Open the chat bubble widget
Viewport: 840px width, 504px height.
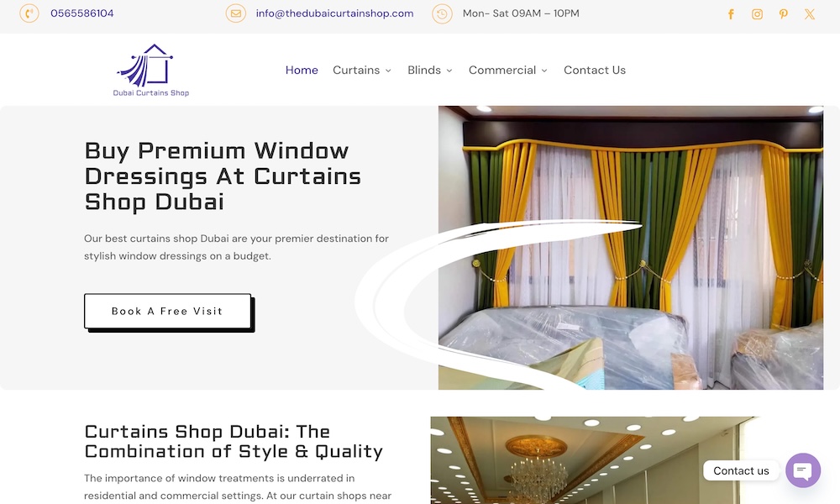point(803,470)
